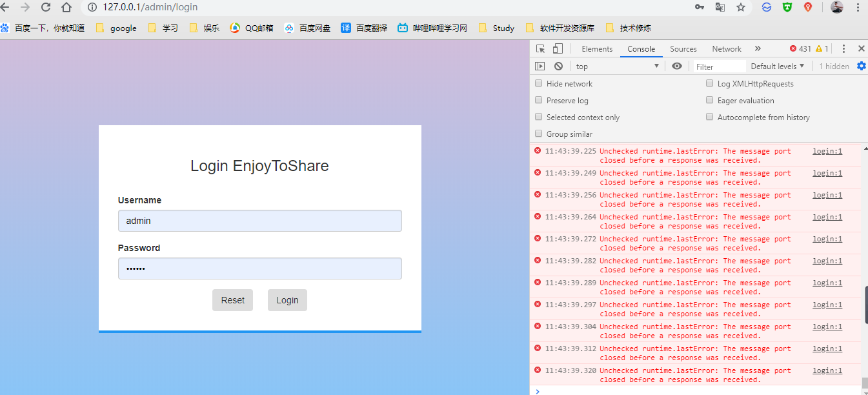Enable the Hide network checkbox
Screen dimensions: 868x395
pos(539,83)
